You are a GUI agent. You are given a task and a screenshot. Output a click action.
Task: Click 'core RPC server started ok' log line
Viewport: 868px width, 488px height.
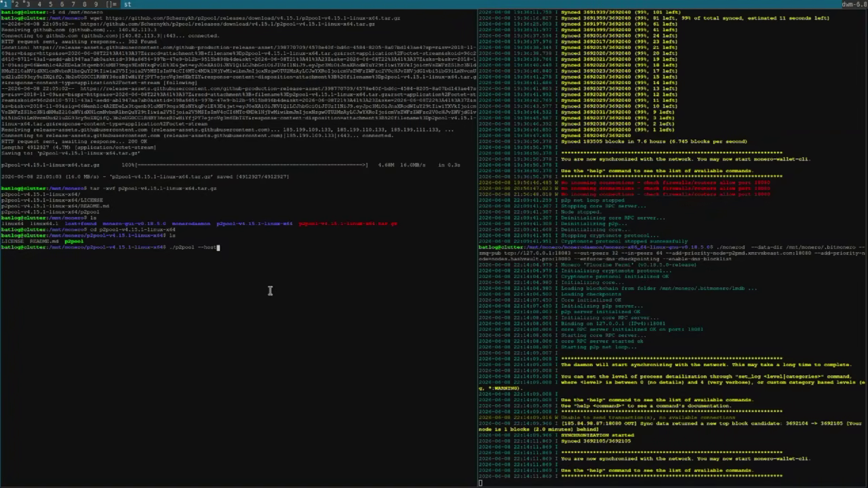pos(561,342)
